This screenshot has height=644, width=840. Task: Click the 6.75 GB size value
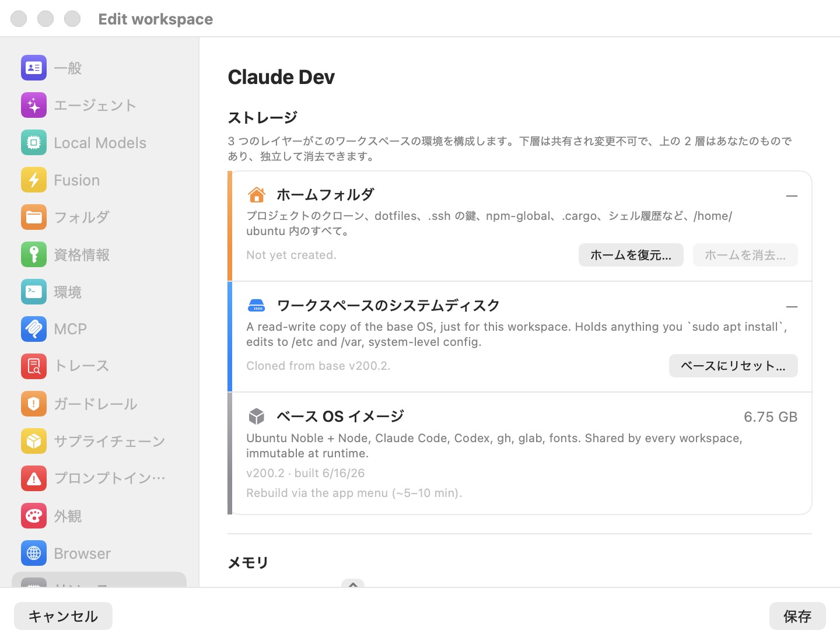[771, 417]
